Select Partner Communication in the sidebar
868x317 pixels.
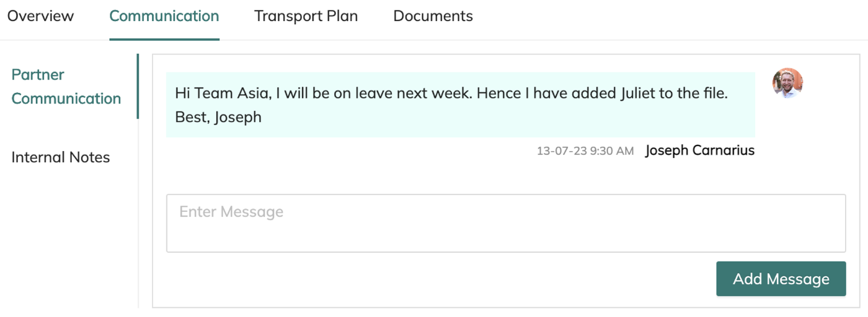[66, 87]
